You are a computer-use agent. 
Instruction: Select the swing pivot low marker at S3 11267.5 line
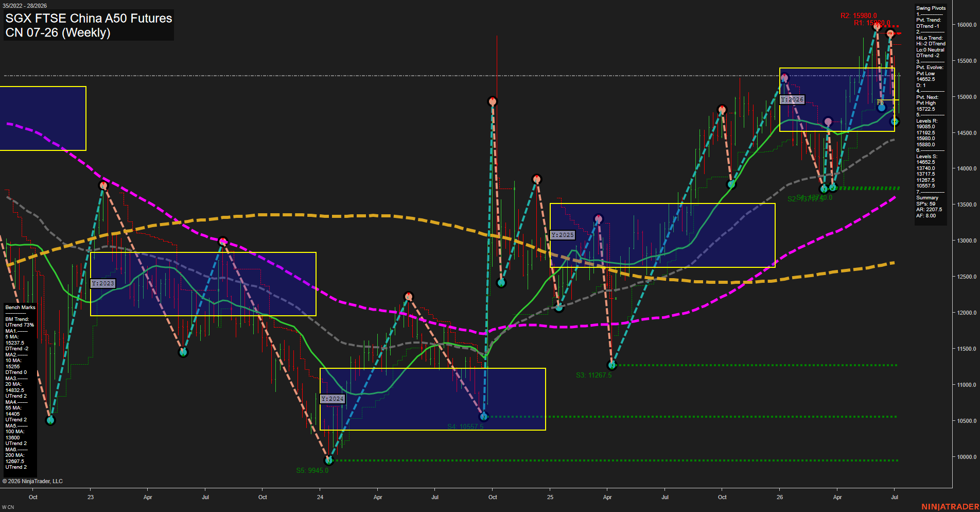pos(612,365)
